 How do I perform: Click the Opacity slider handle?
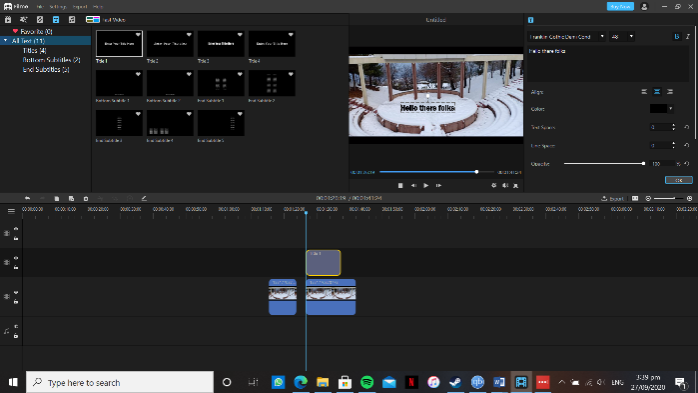(643, 164)
